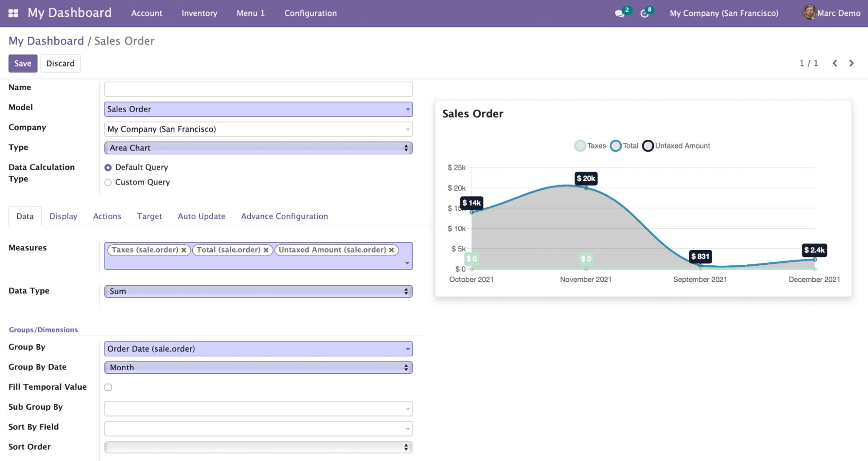Switch to Advance Configuration tab
The width and height of the screenshot is (868, 461).
[x=284, y=216]
